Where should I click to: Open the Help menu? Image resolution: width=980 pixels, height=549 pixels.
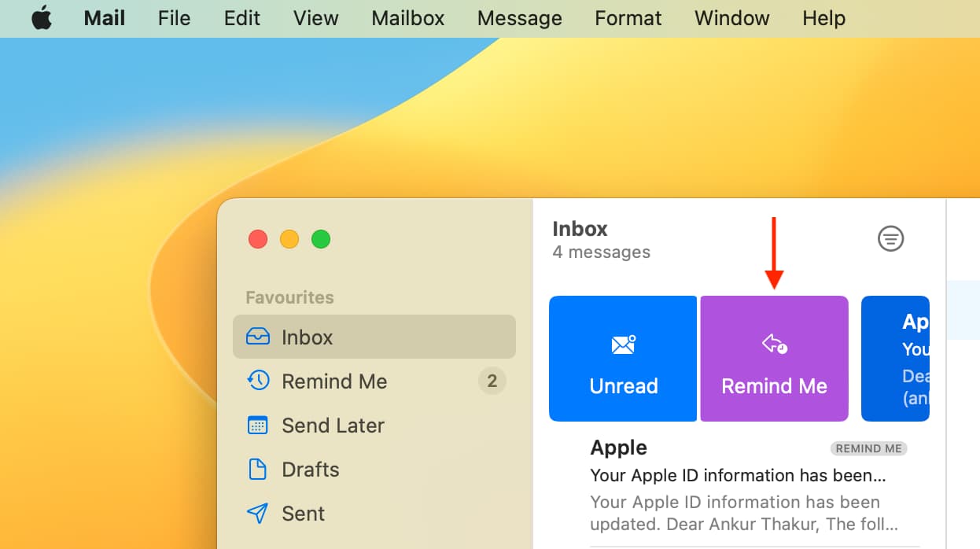pos(823,18)
